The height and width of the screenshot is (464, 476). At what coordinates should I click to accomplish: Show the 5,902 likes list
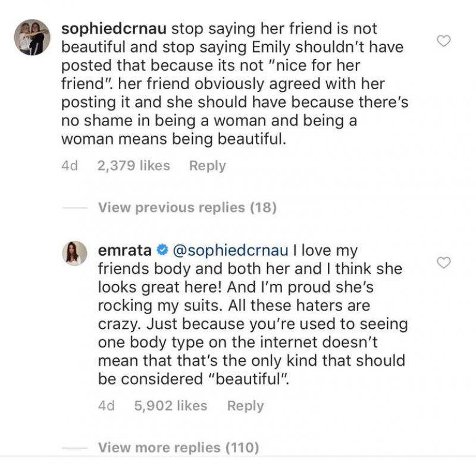171,406
